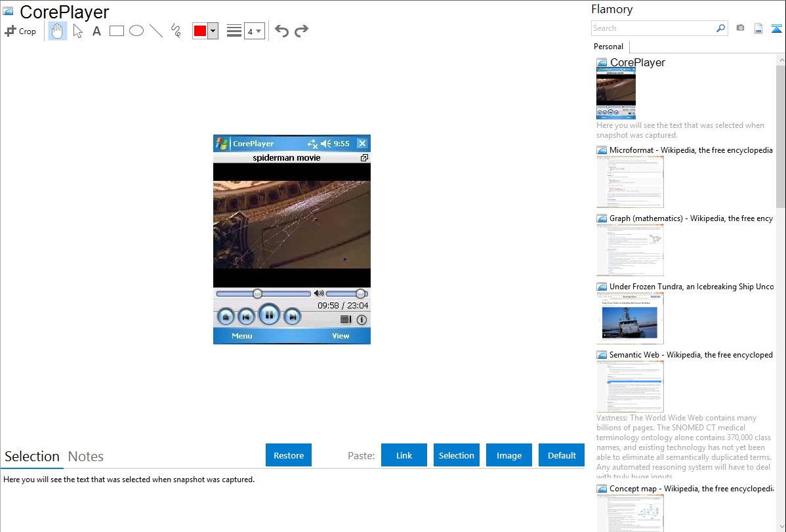This screenshot has height=532, width=786.
Task: Undo the last annotation
Action: [281, 31]
